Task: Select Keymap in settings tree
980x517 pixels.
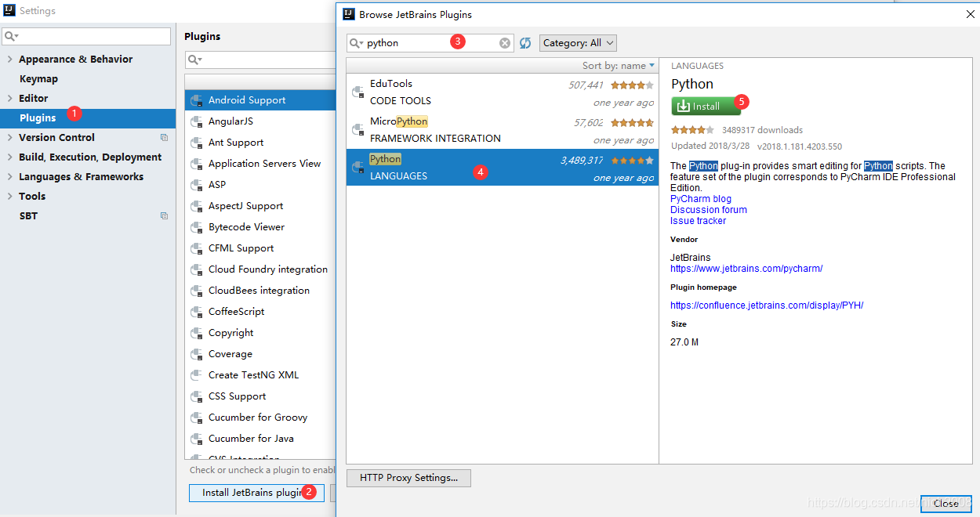Action: coord(38,78)
